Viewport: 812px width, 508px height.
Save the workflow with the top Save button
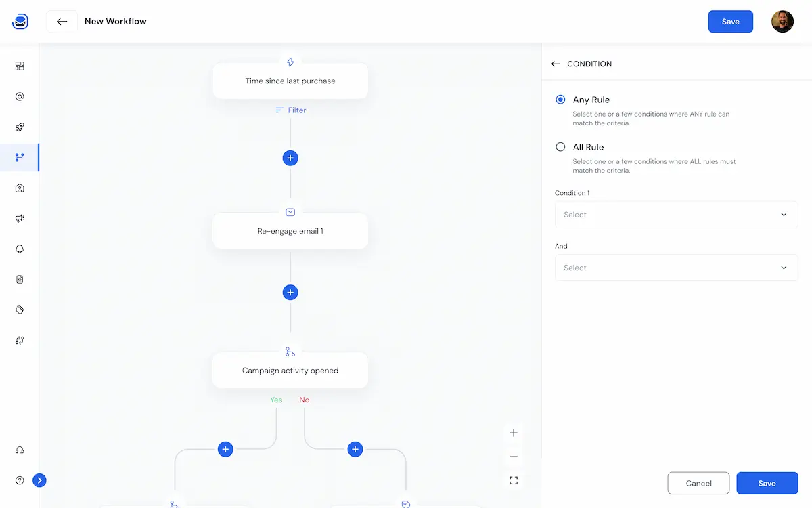point(730,21)
